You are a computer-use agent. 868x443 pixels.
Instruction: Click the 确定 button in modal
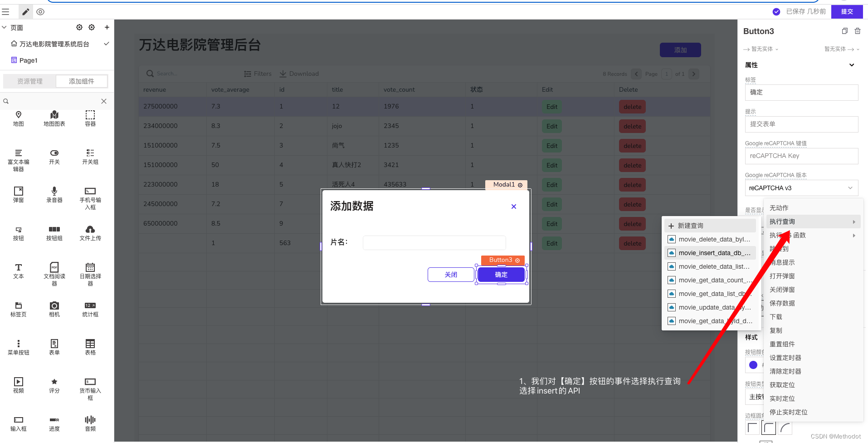pos(501,275)
